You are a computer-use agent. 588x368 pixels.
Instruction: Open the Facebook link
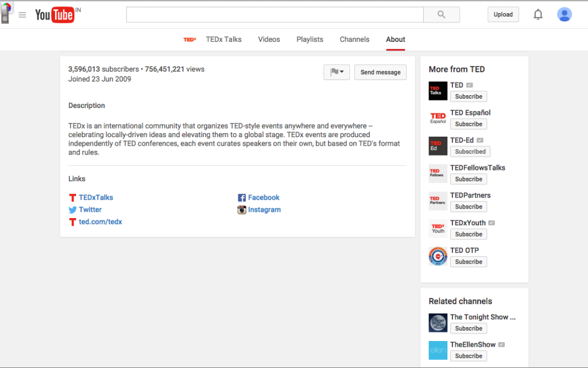pos(264,197)
